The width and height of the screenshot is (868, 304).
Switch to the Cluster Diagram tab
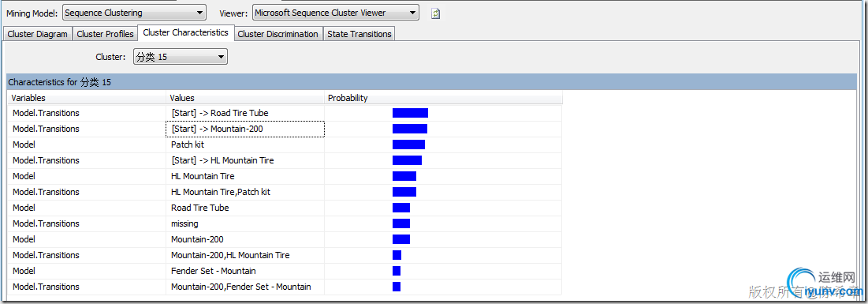(x=38, y=34)
